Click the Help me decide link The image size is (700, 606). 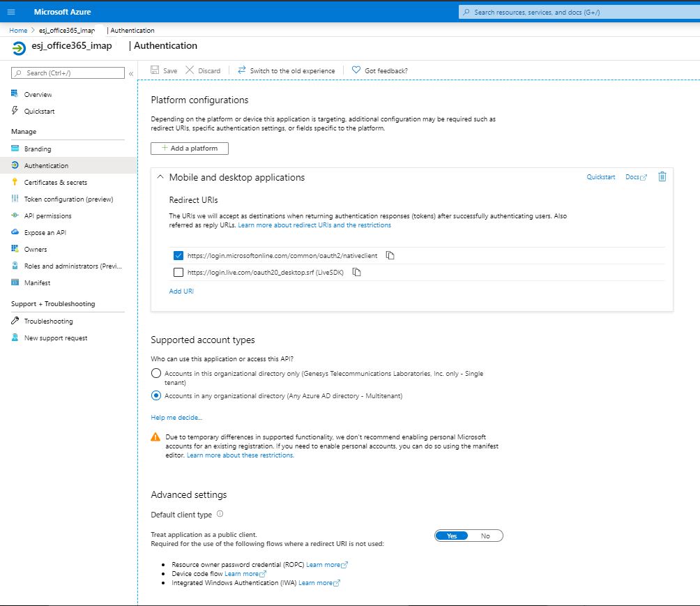click(176, 418)
